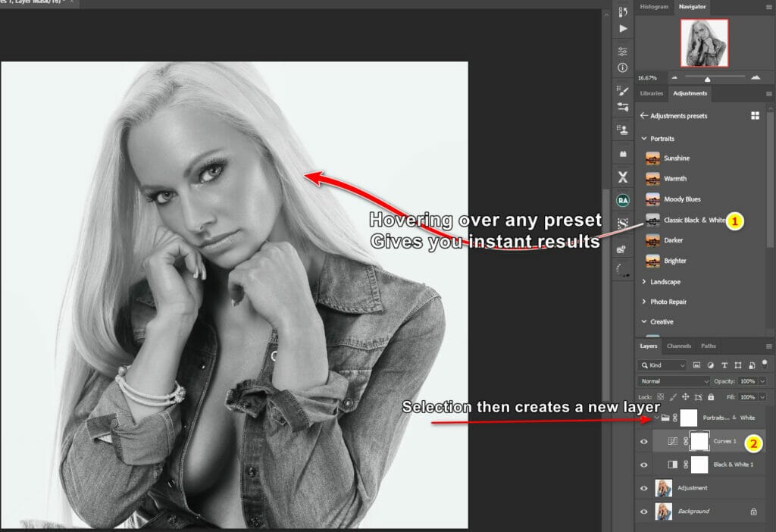Lock artboard nesting icon

(698, 397)
